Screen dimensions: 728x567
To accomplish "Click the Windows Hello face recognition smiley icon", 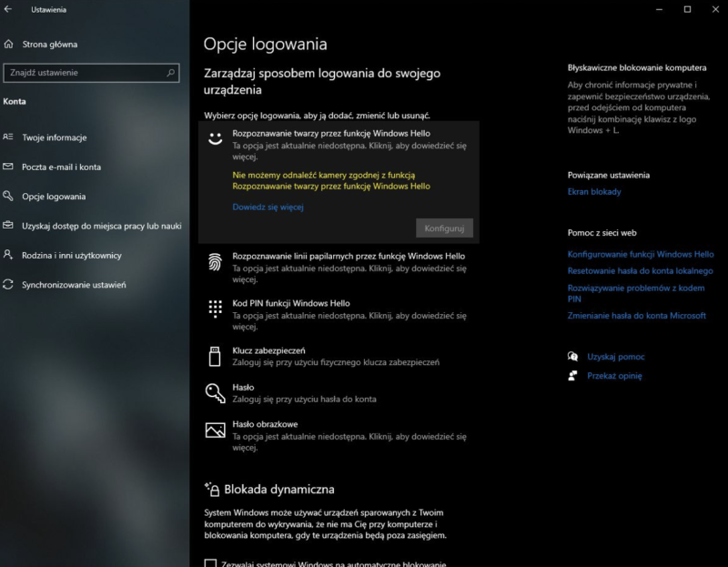I will (215, 139).
